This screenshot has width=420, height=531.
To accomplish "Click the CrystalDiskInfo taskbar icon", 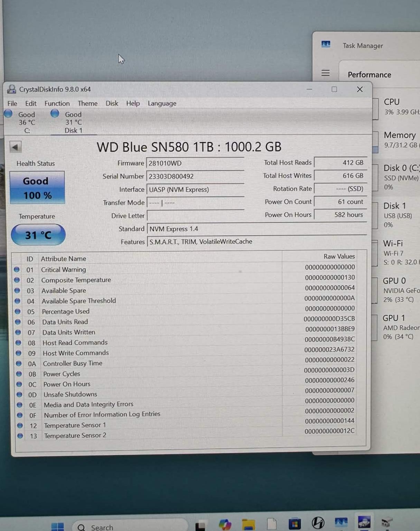I will click(x=364, y=522).
